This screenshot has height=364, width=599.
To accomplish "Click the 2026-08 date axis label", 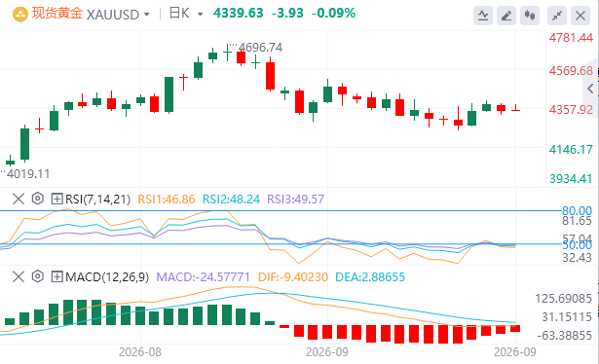I will [140, 351].
